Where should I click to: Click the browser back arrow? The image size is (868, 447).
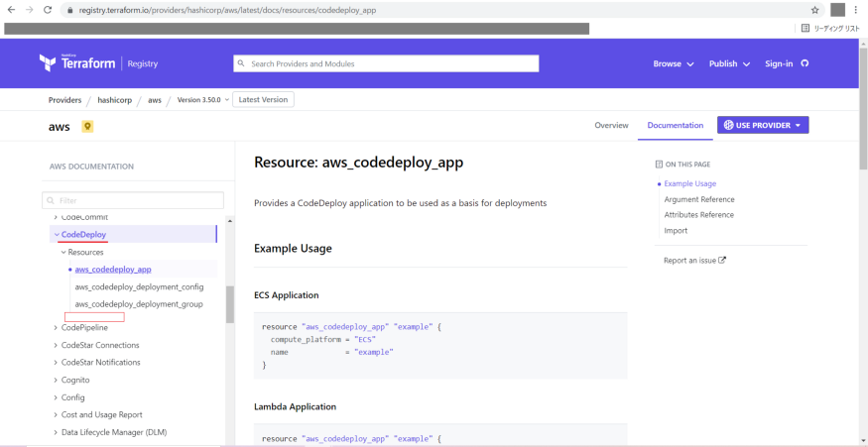11,10
